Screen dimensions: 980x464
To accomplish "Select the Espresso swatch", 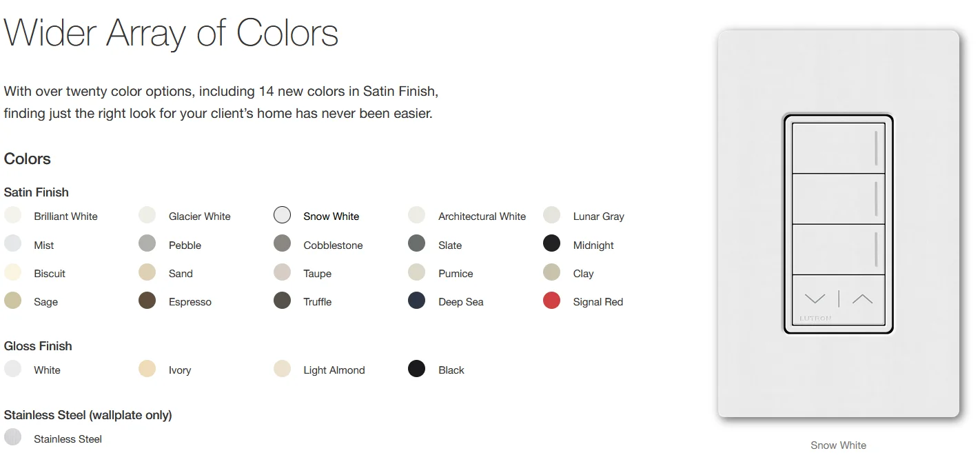I will tap(147, 301).
